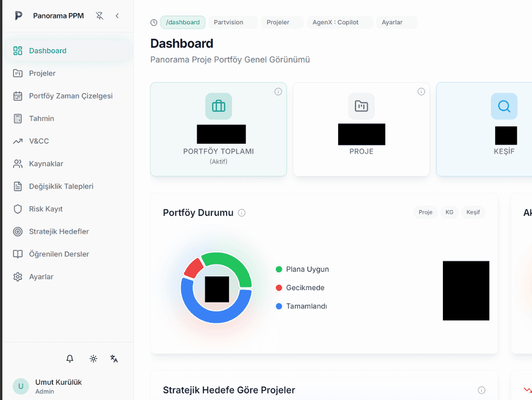Toggle light/dark theme sun icon
This screenshot has width=532, height=400.
(93, 358)
